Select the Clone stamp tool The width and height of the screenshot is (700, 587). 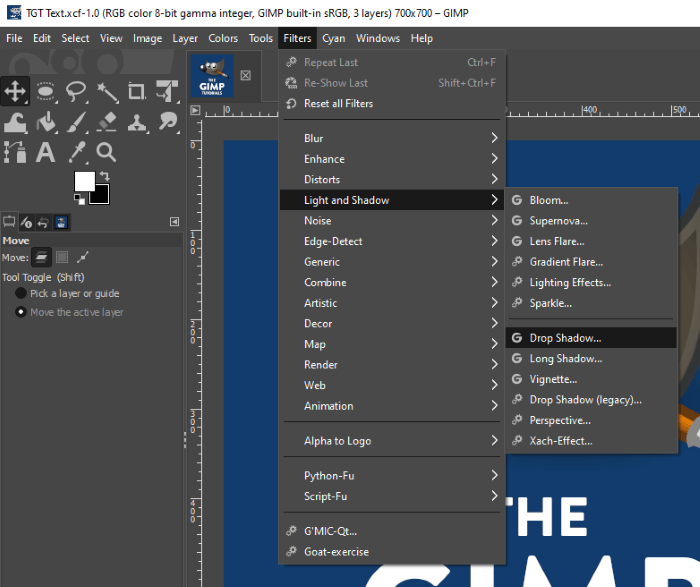click(x=137, y=121)
